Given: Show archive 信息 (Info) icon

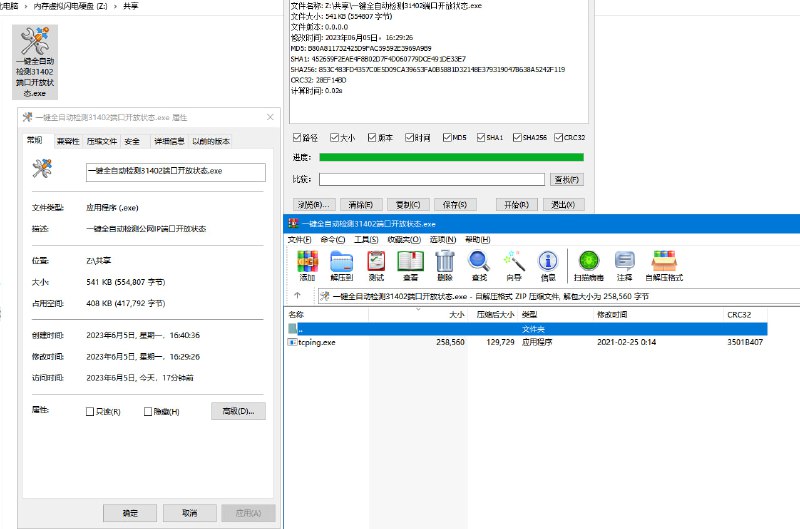Looking at the screenshot, I should (548, 264).
